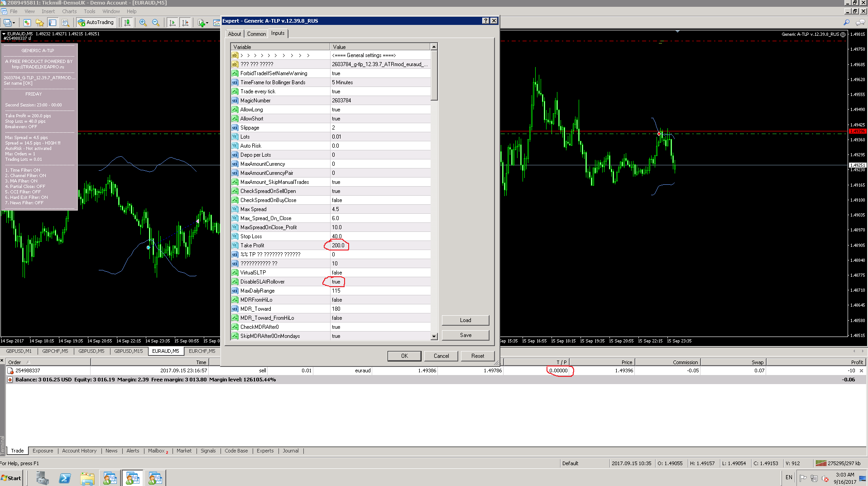Toggle chart shift icon
Image resolution: width=868 pixels, height=486 pixels.
185,22
